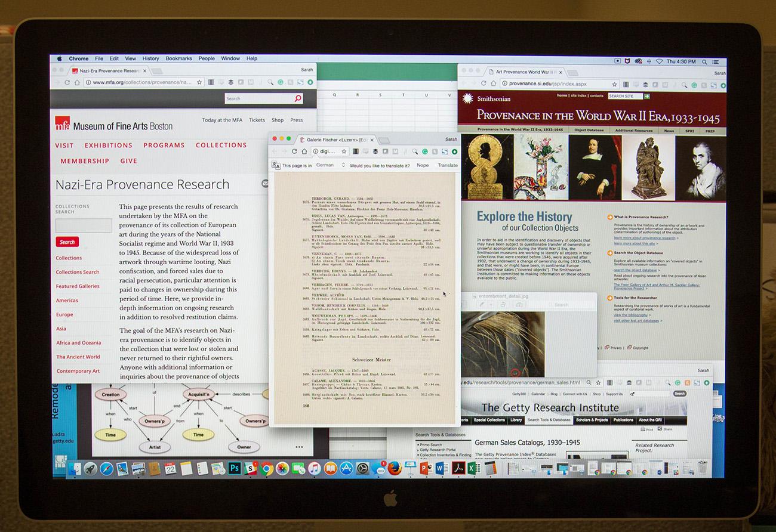This screenshot has height=532, width=776.
Task: Open Special Collections on Getty nav
Action: click(x=489, y=420)
